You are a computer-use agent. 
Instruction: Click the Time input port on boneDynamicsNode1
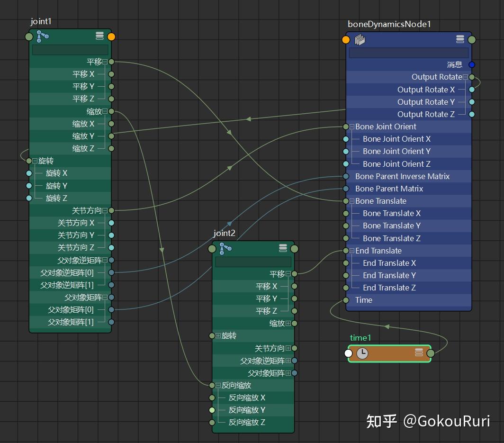pos(345,300)
